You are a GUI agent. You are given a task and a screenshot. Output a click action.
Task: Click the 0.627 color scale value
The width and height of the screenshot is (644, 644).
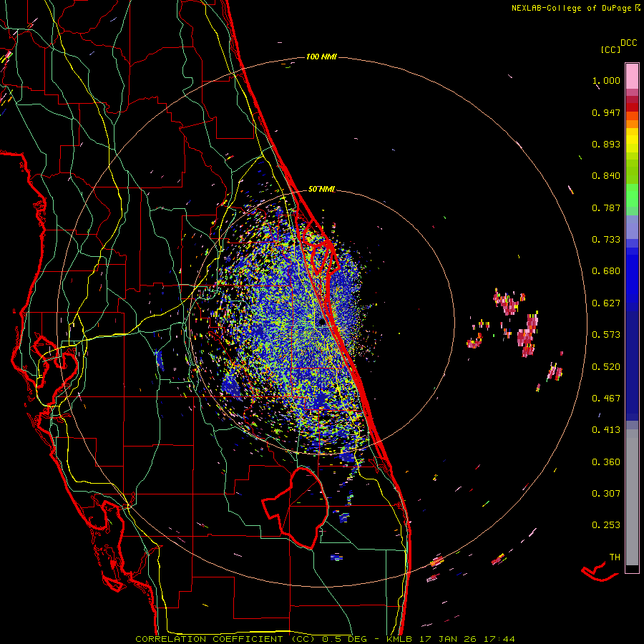point(606,303)
